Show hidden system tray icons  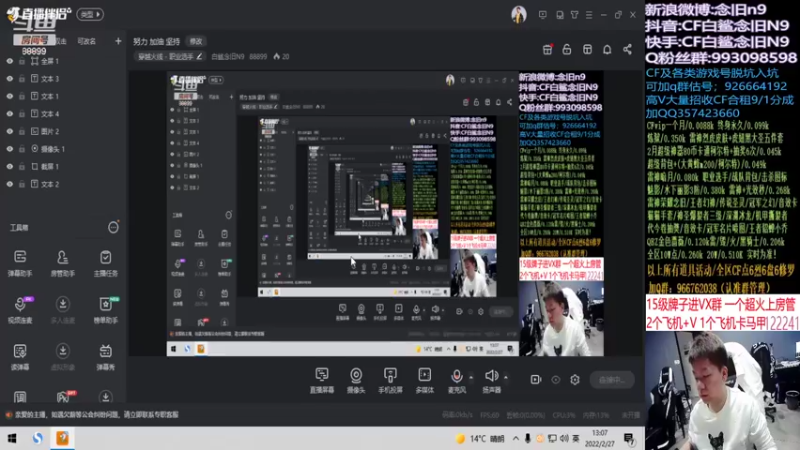tap(516, 438)
